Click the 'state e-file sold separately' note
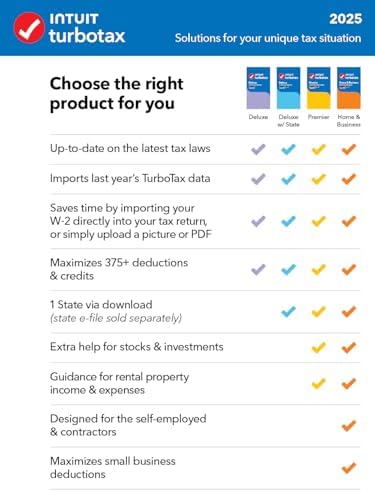This screenshot has height=492, width=375. [116, 318]
